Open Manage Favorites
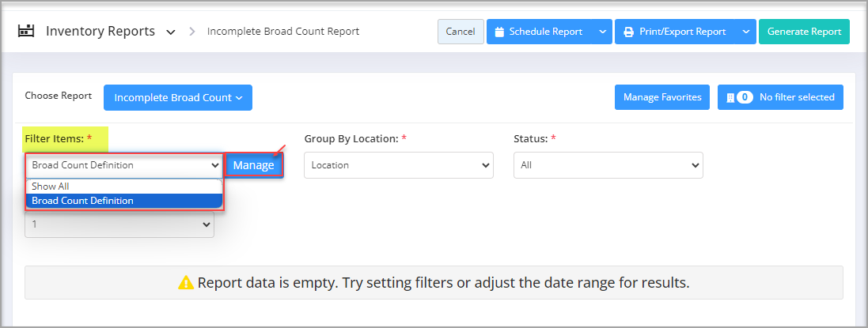Screen dimensions: 868x328 point(662,97)
